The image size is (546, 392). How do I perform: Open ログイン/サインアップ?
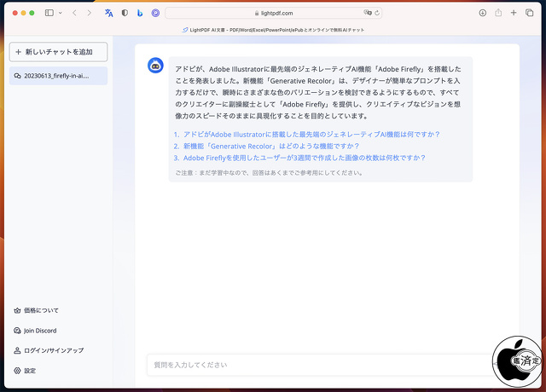49,350
